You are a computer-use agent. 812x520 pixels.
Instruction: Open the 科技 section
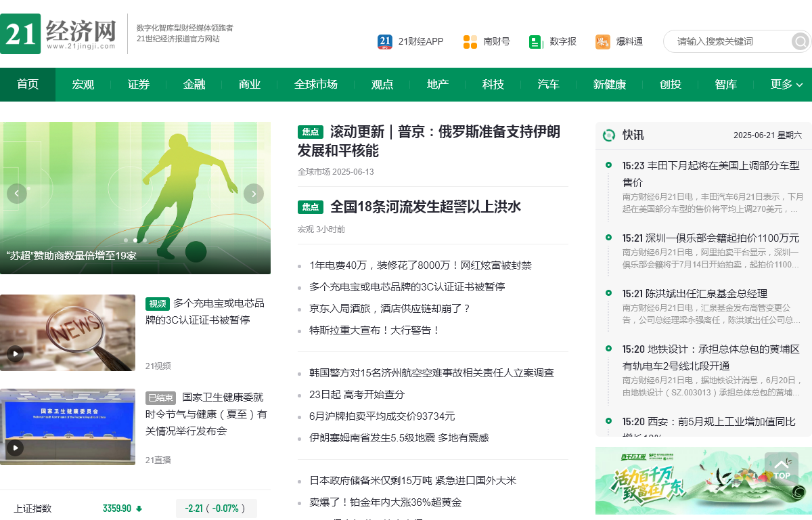[493, 85]
